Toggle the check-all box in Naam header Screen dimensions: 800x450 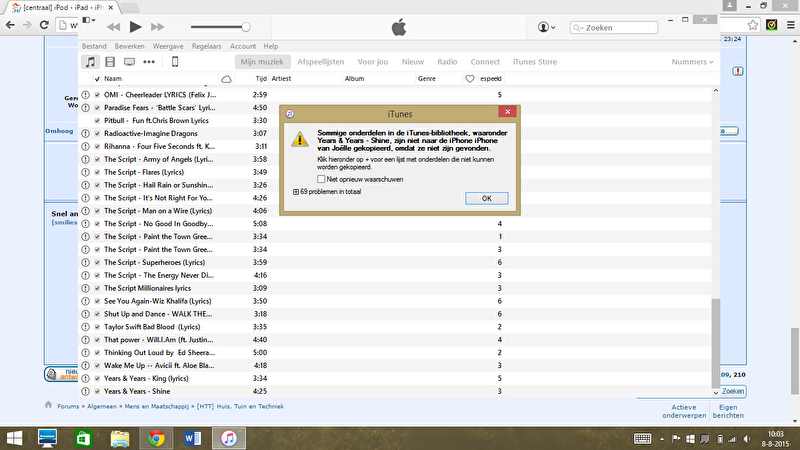[97, 79]
